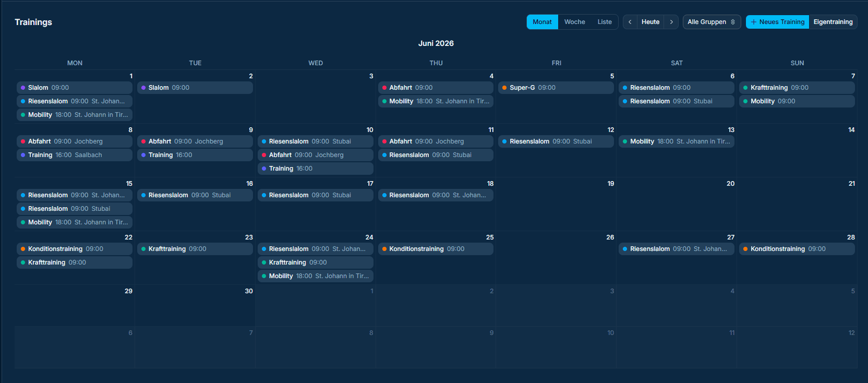The image size is (868, 383).
Task: Open Training 16:00 event on June 10
Action: click(x=316, y=169)
